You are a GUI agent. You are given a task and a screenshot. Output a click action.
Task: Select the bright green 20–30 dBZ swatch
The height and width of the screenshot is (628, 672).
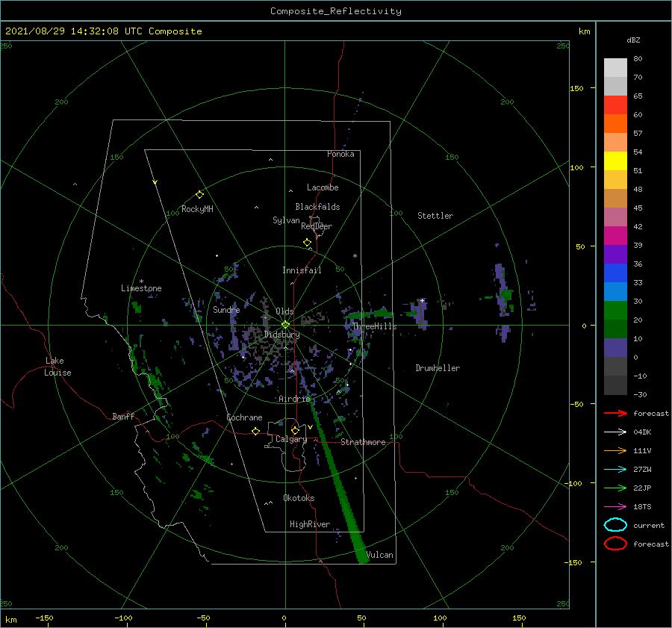pyautogui.click(x=615, y=311)
